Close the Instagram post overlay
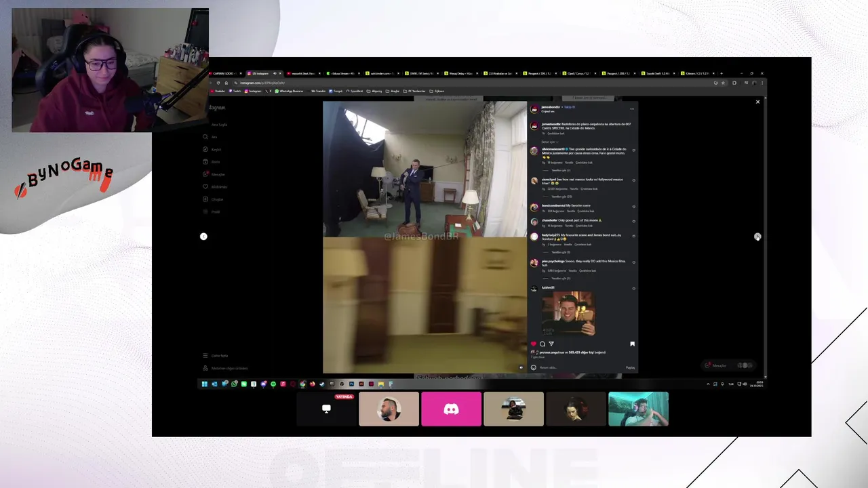 point(757,102)
